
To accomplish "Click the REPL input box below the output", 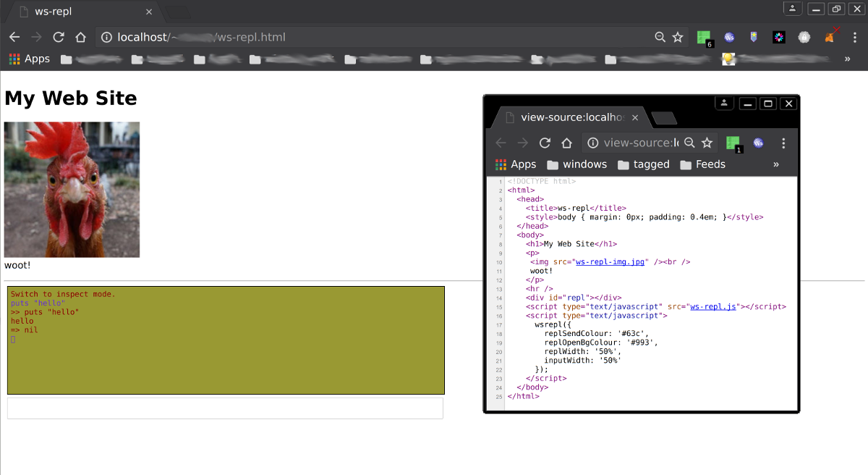I will [x=225, y=408].
